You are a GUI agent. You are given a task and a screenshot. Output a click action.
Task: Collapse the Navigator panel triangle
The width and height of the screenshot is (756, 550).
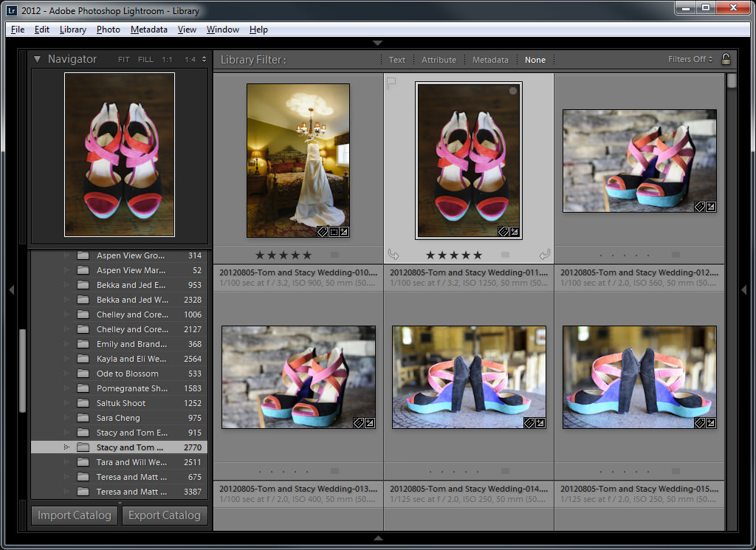pos(37,59)
